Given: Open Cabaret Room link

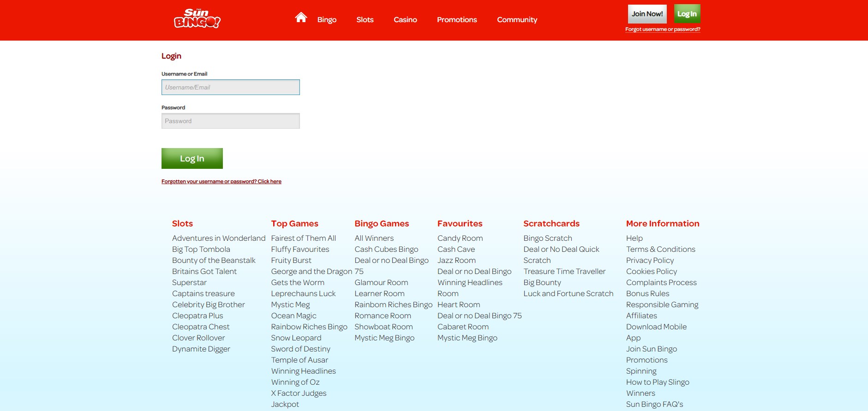Looking at the screenshot, I should (x=463, y=327).
